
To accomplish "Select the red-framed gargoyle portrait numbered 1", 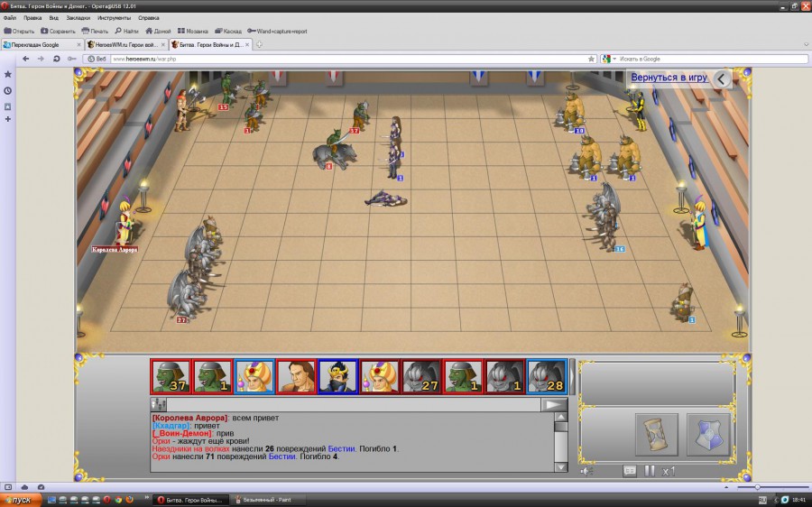I will [505, 376].
